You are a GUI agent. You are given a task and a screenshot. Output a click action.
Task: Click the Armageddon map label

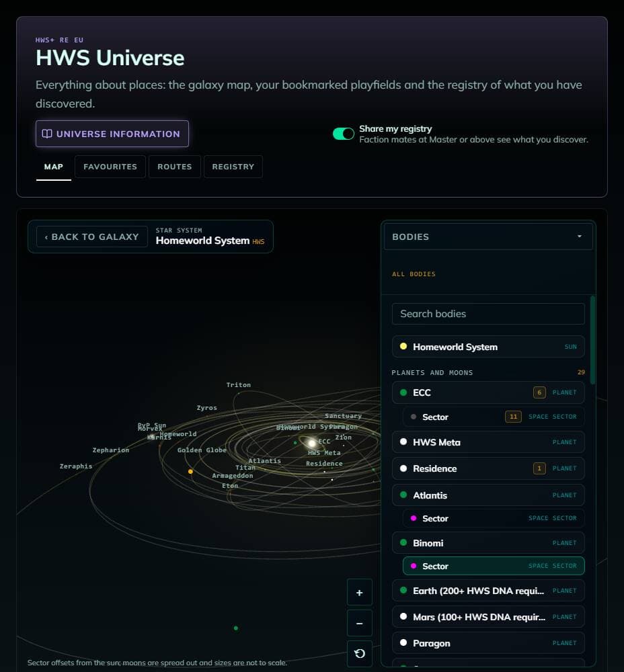(233, 476)
